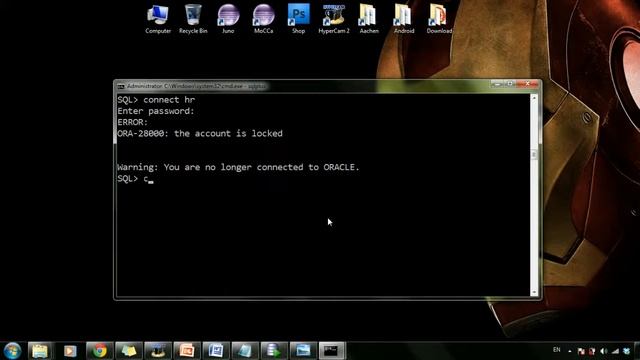Screen dimensions: 640x360
Task: Minimize the command prompt window
Action: click(497, 84)
